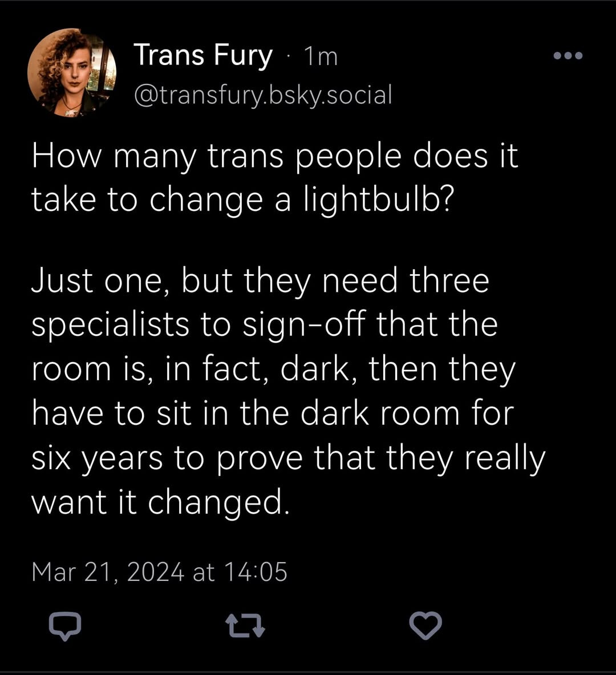This screenshot has width=616, height=675.
Task: Open the three-dot more options menu
Action: [568, 55]
